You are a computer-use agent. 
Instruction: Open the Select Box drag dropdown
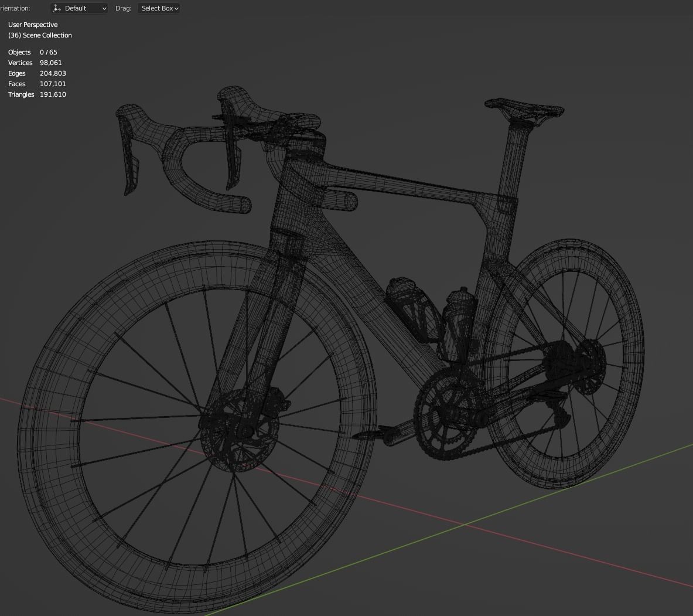(159, 8)
